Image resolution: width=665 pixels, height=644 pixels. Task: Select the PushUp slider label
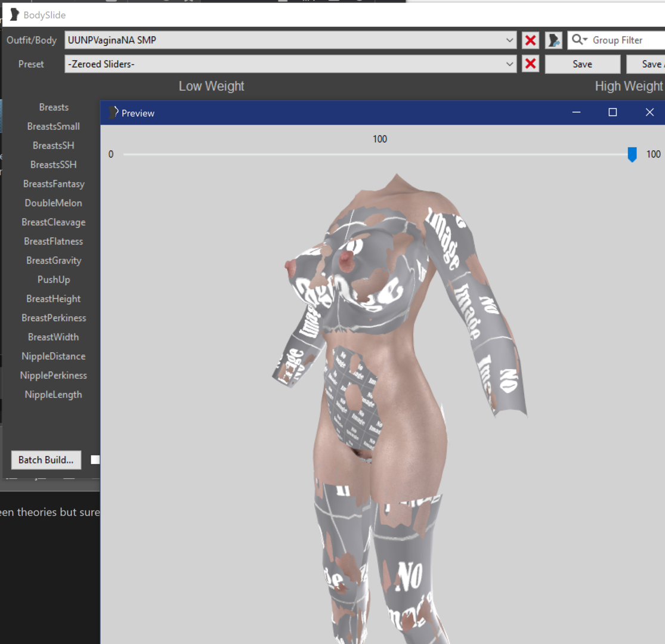pyautogui.click(x=54, y=280)
